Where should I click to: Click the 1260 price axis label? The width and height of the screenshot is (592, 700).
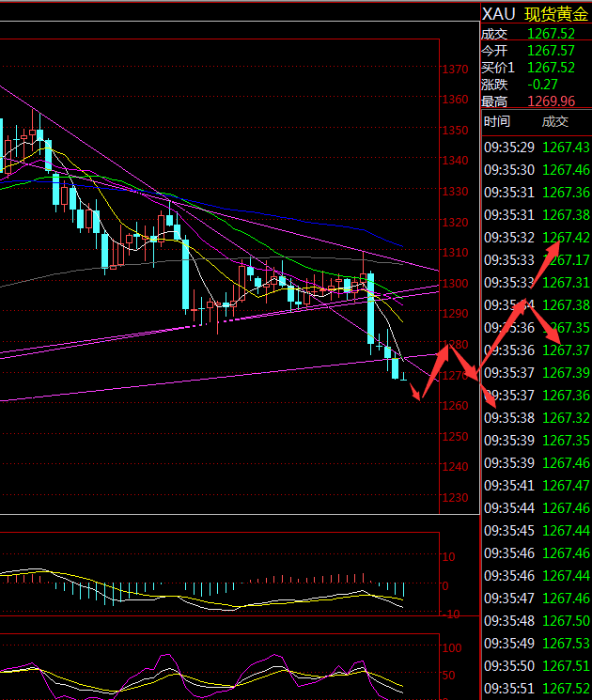tap(455, 405)
